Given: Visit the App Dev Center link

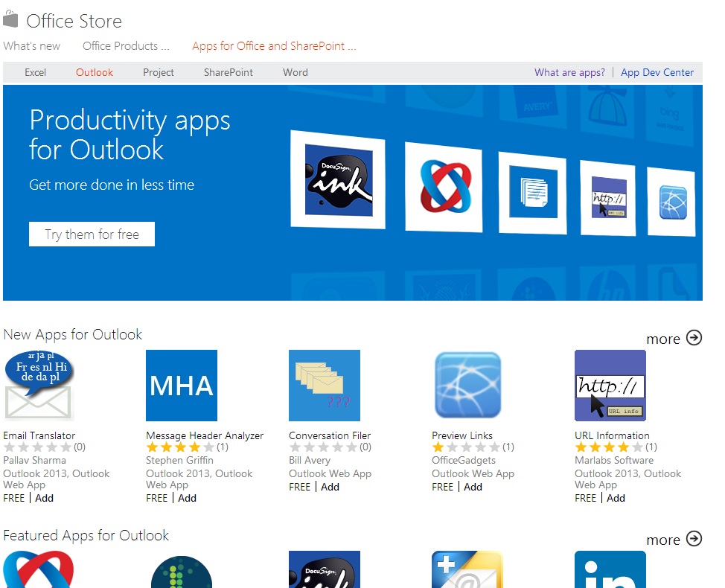Looking at the screenshot, I should pyautogui.click(x=657, y=73).
